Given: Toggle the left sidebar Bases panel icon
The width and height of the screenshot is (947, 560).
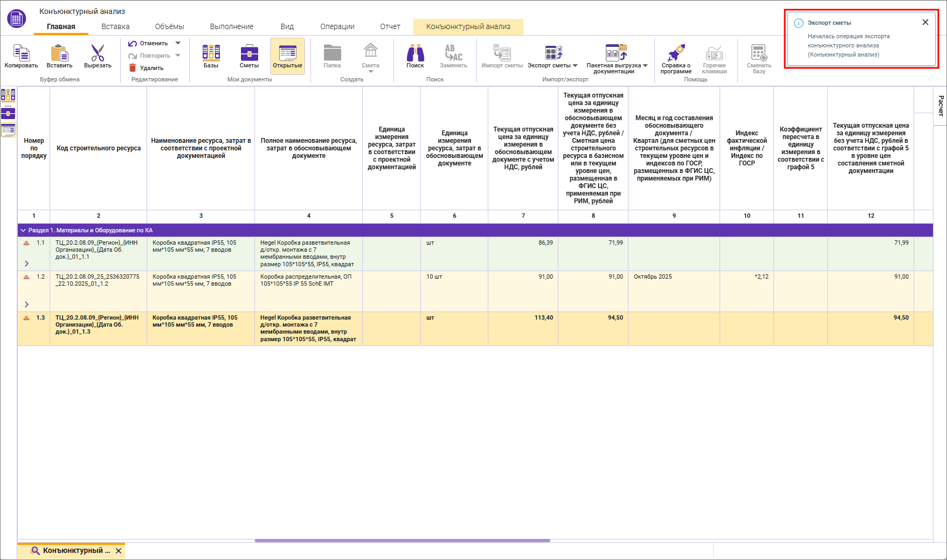Looking at the screenshot, I should 8,95.
